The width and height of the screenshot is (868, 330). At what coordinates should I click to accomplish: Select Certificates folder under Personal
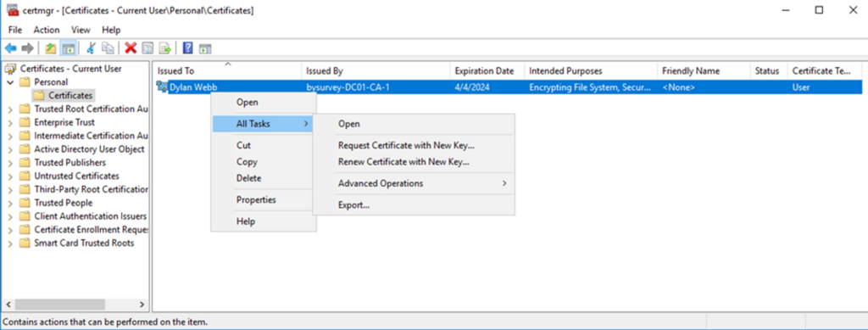[x=63, y=95]
